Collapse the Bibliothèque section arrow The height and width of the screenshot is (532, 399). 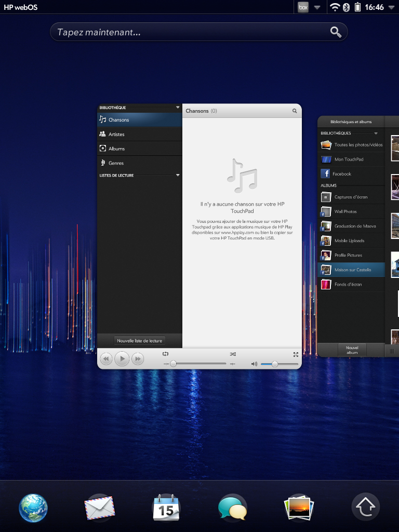coord(178,108)
